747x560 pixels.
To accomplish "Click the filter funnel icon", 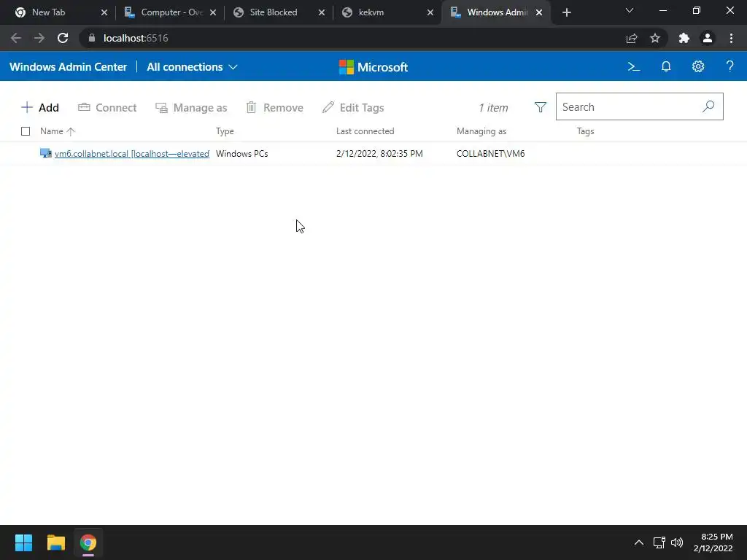I will coord(541,107).
